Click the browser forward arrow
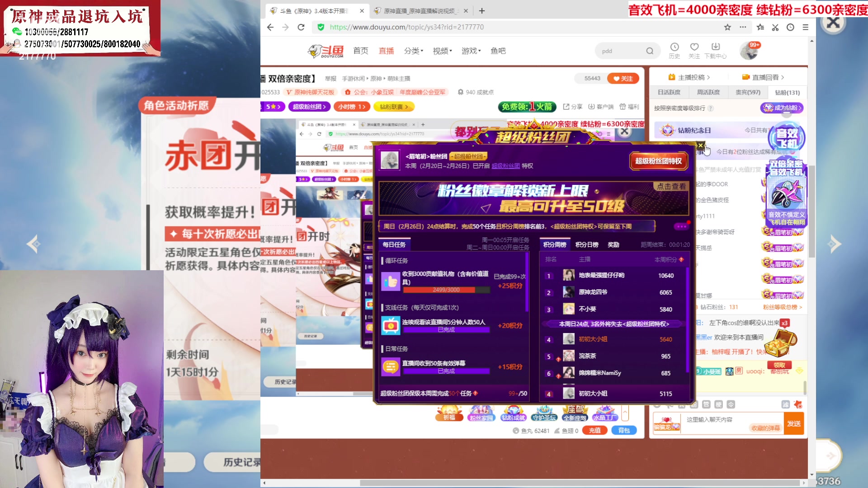This screenshot has width=868, height=488. (285, 27)
